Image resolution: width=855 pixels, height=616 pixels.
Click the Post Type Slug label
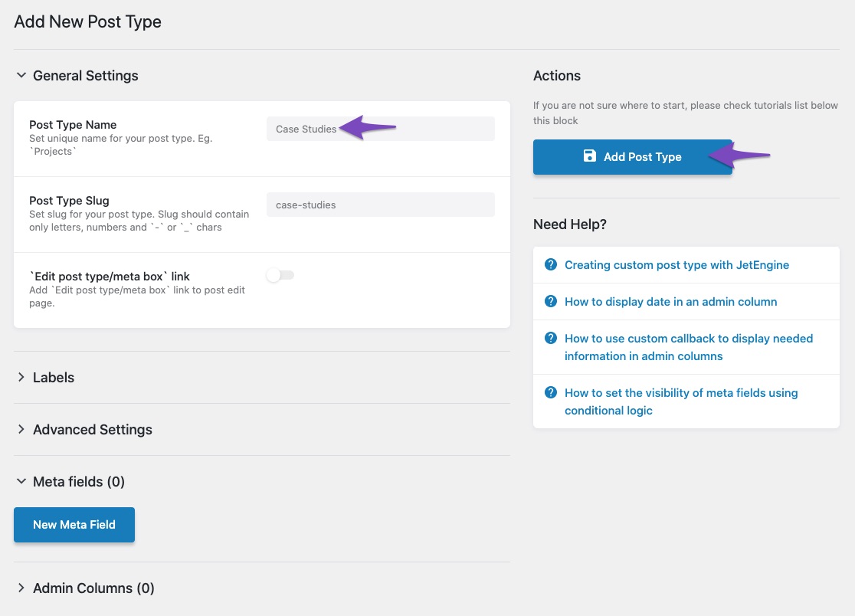pyautogui.click(x=69, y=201)
